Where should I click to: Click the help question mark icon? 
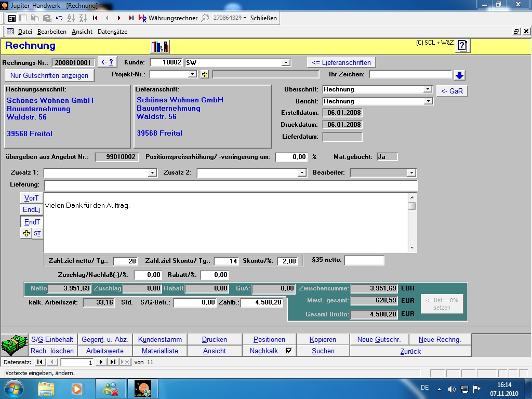coord(462,46)
